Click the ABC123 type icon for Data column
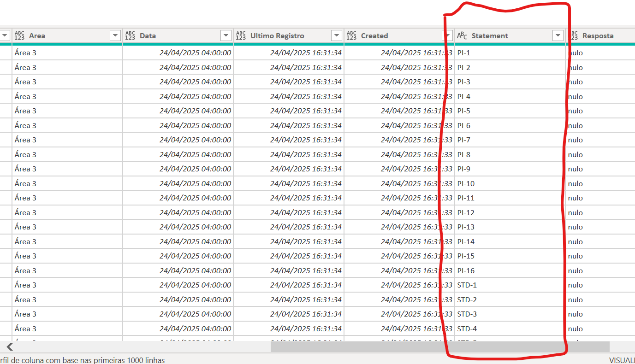The image size is (635, 364). point(130,35)
